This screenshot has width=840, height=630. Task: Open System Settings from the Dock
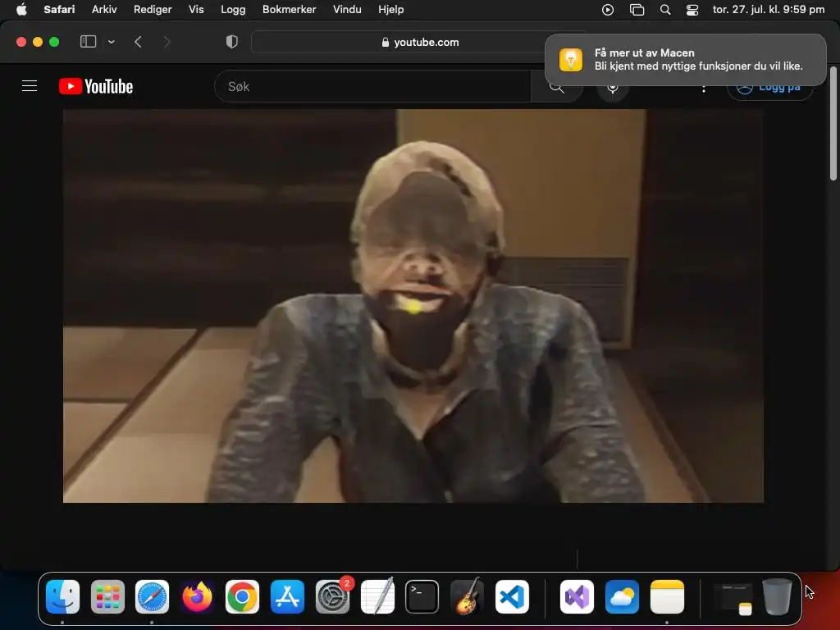pos(332,596)
